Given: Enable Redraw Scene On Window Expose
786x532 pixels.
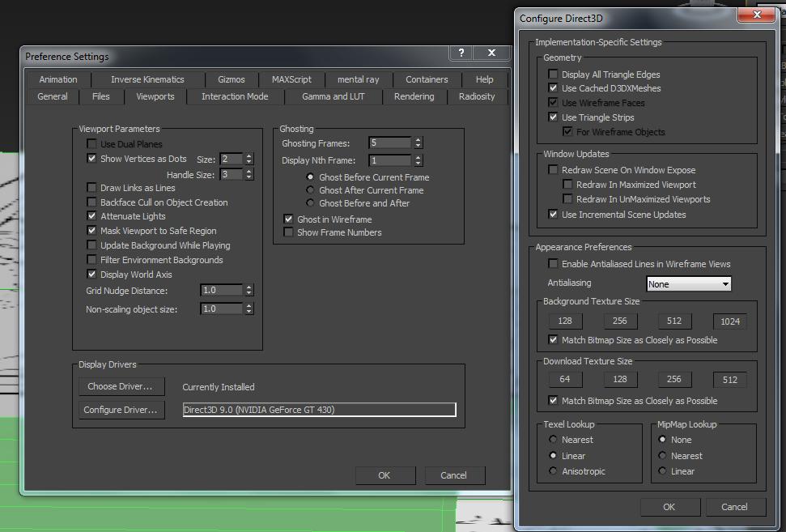Looking at the screenshot, I should point(553,170).
